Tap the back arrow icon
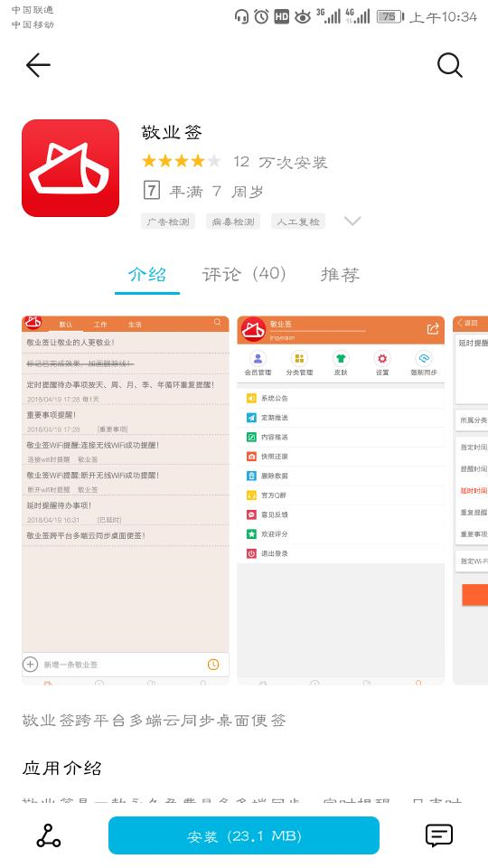 click(x=38, y=65)
